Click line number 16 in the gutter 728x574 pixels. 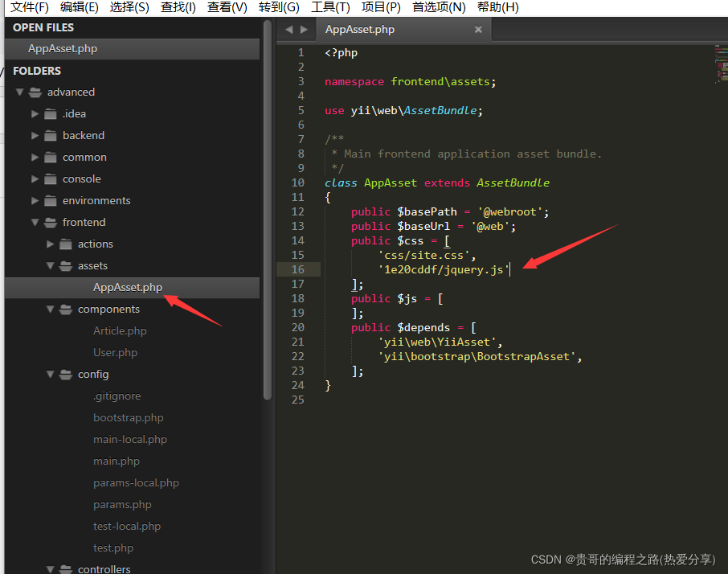pos(298,269)
